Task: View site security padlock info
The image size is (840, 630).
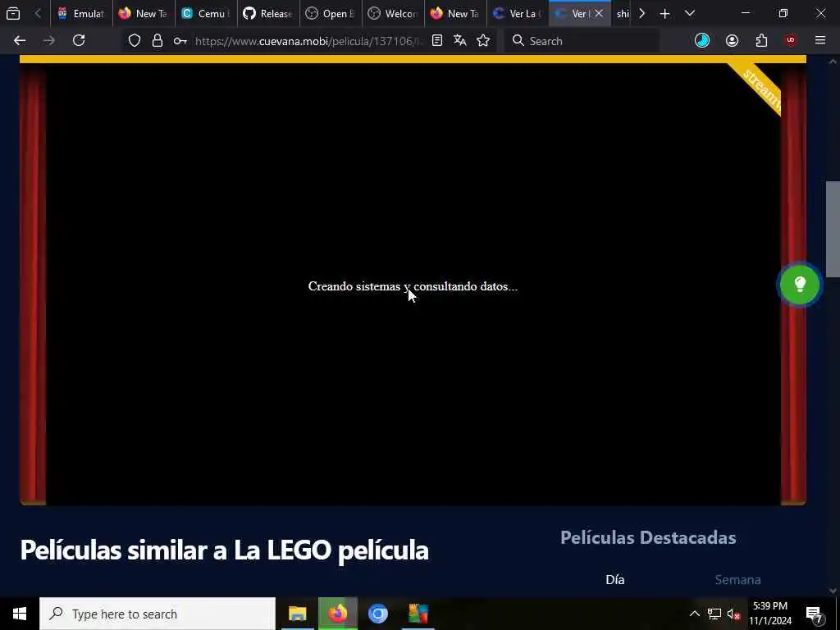Action: (157, 41)
